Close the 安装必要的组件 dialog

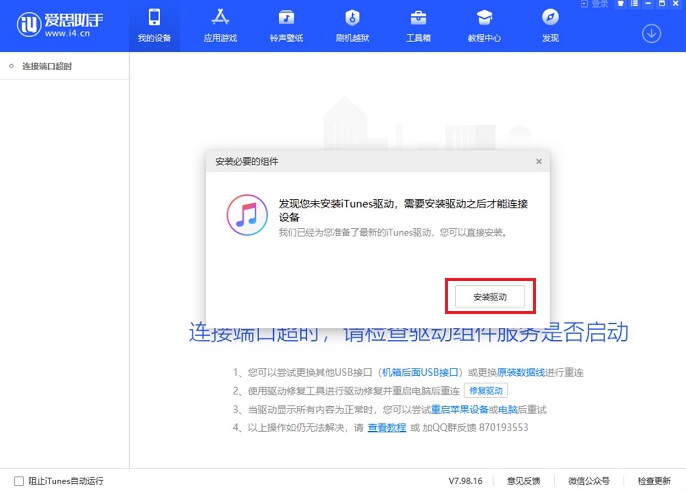tap(538, 161)
